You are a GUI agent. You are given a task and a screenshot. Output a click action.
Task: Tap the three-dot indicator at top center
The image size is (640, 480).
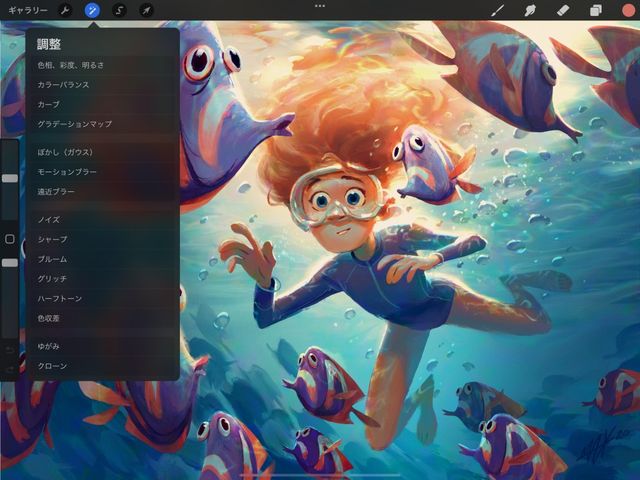(x=320, y=6)
